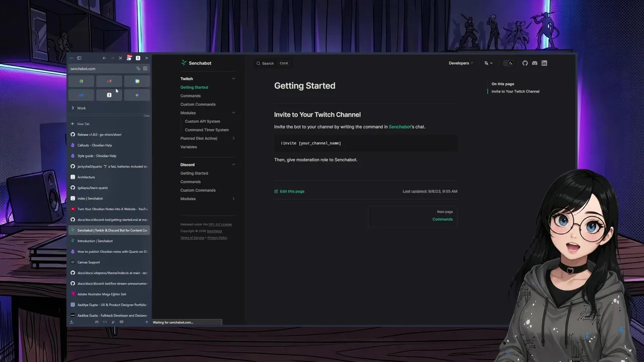Copy the page link icon in URL bar

pyautogui.click(x=138, y=68)
